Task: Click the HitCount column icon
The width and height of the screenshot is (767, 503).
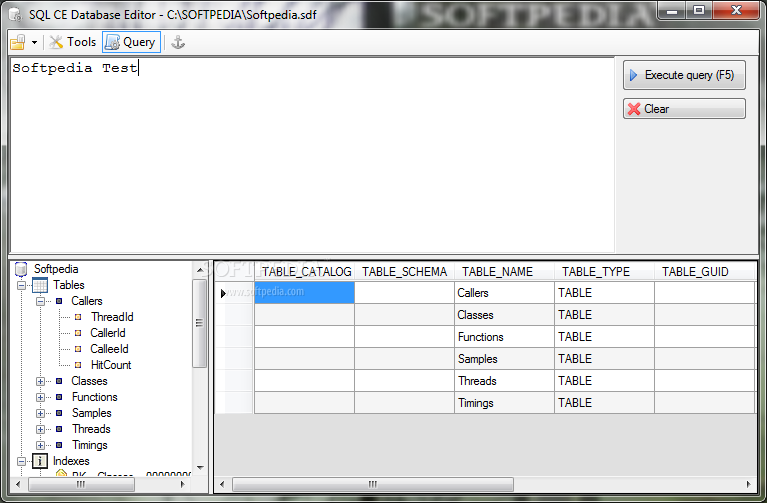Action: pyautogui.click(x=78, y=365)
